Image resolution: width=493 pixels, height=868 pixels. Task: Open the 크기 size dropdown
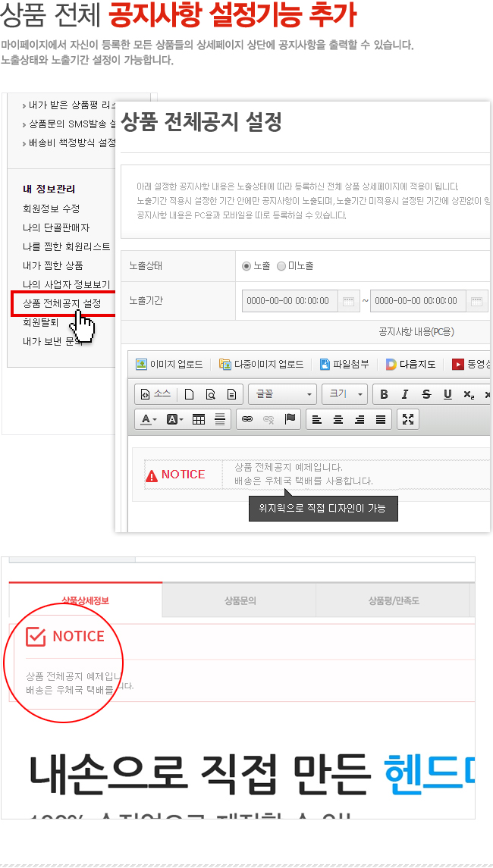click(x=344, y=395)
